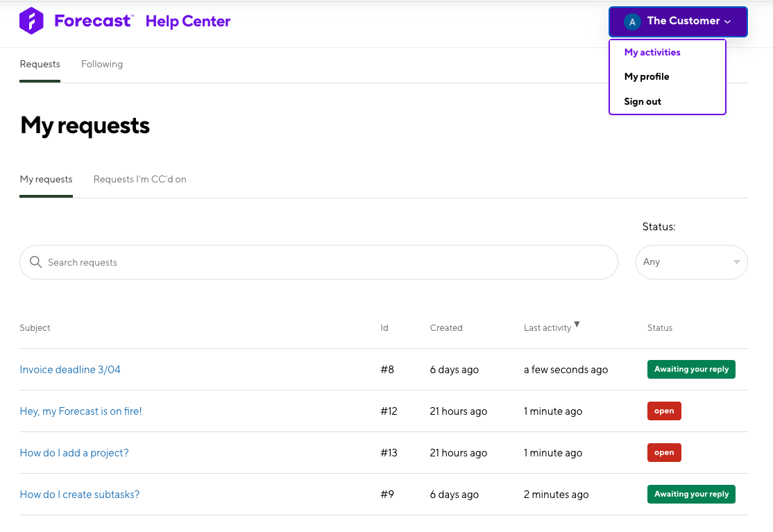Screen dimensions: 773x532
Task: Select My profile from the user menu
Action: 646,76
